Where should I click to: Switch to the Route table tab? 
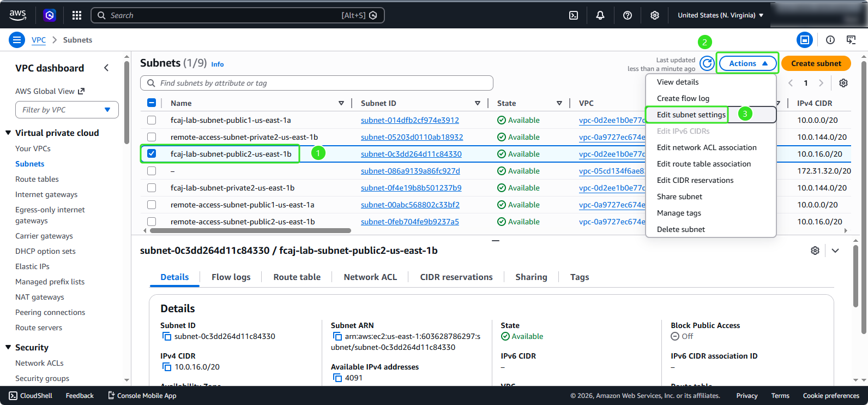click(297, 277)
